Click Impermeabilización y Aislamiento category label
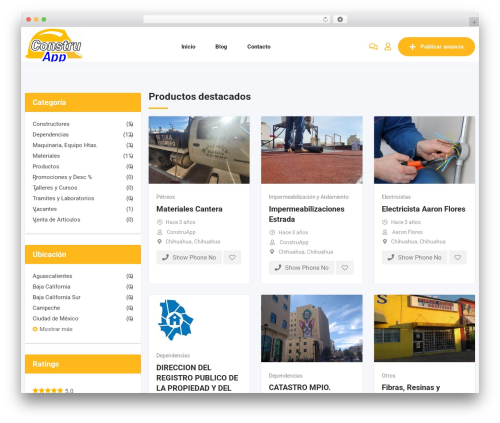The image size is (500, 423). 309,197
